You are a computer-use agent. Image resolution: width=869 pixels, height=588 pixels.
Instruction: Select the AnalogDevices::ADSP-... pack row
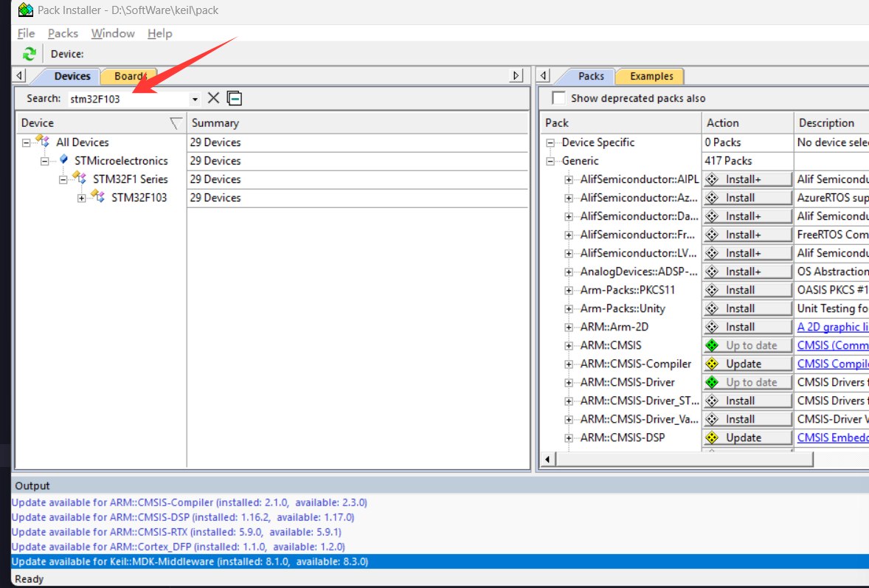[638, 271]
